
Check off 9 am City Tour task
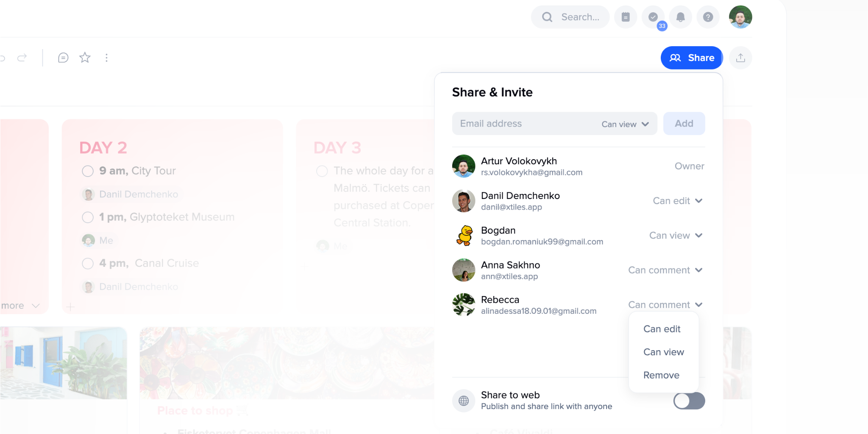pyautogui.click(x=88, y=171)
